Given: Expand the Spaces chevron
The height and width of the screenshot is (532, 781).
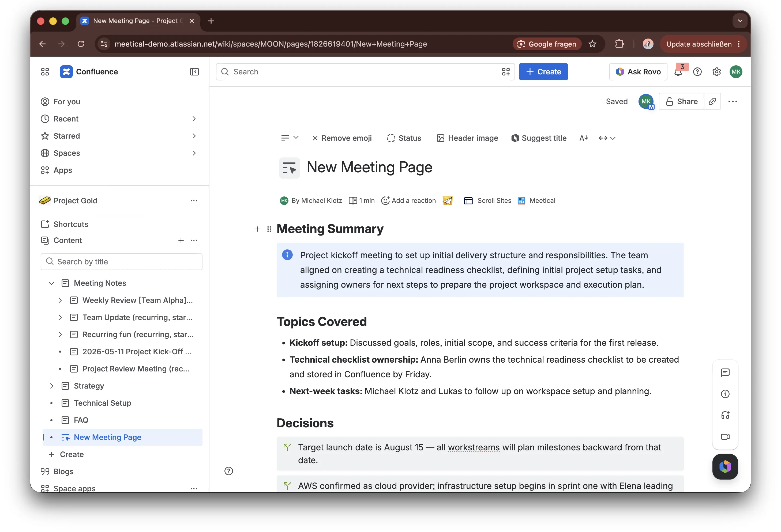Looking at the screenshot, I should (x=194, y=153).
